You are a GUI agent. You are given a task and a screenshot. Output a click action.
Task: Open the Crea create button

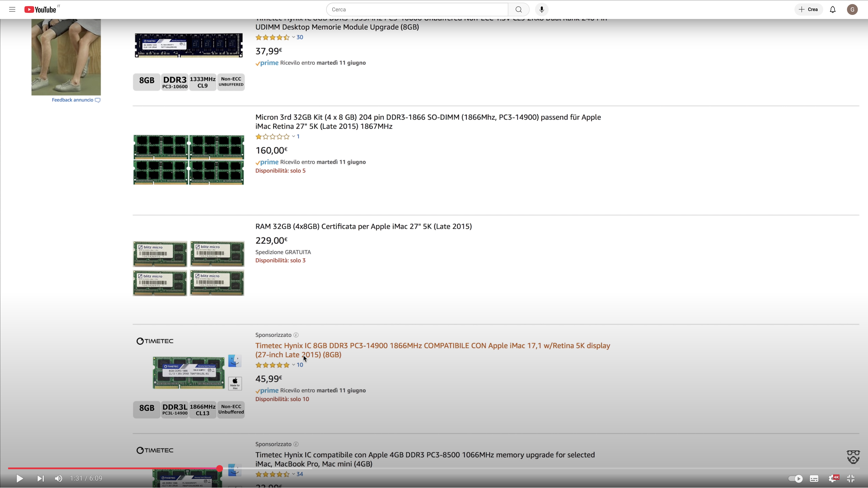pos(808,9)
